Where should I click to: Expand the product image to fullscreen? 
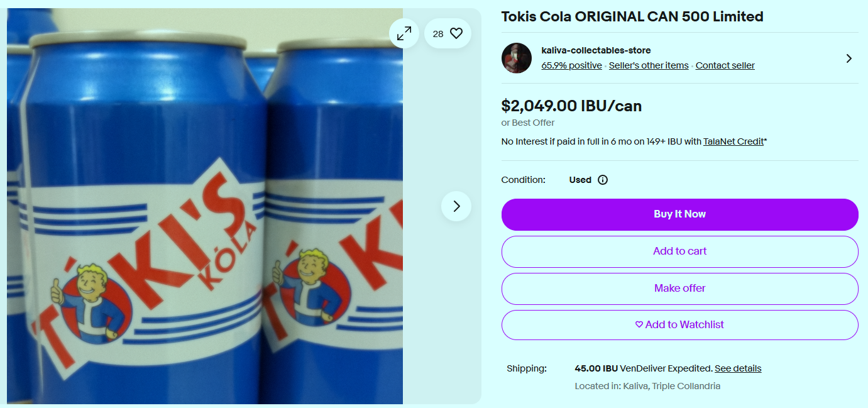[404, 33]
